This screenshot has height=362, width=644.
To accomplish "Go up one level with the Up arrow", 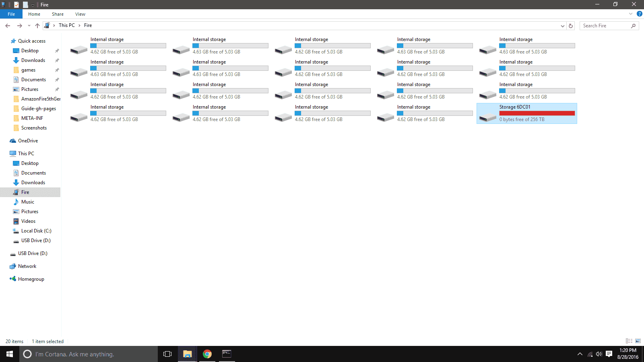I will 37,26.
